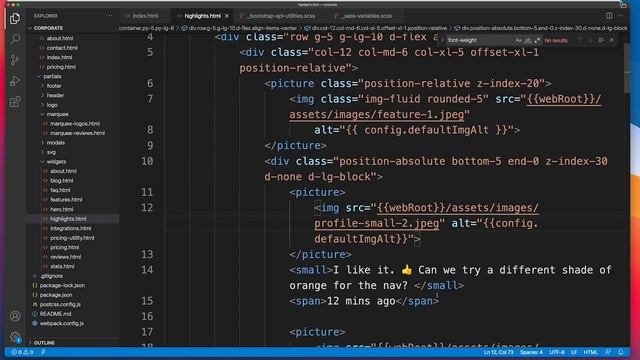Open notifications bell in status bar
Viewport: 640px width, 360px height.
click(620, 352)
